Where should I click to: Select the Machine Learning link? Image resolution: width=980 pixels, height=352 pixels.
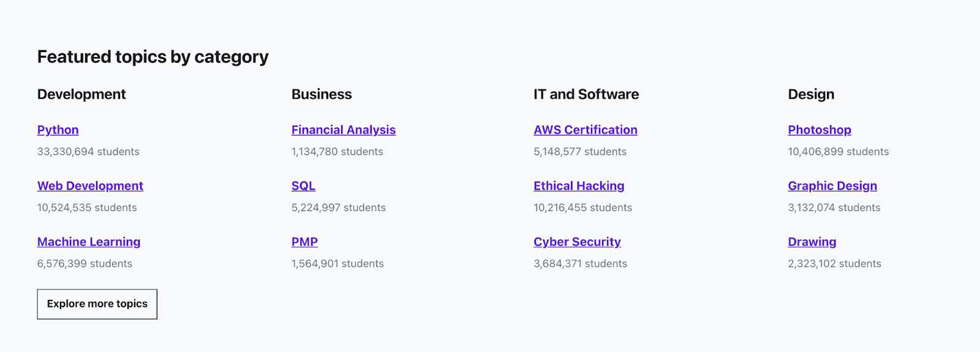(89, 242)
